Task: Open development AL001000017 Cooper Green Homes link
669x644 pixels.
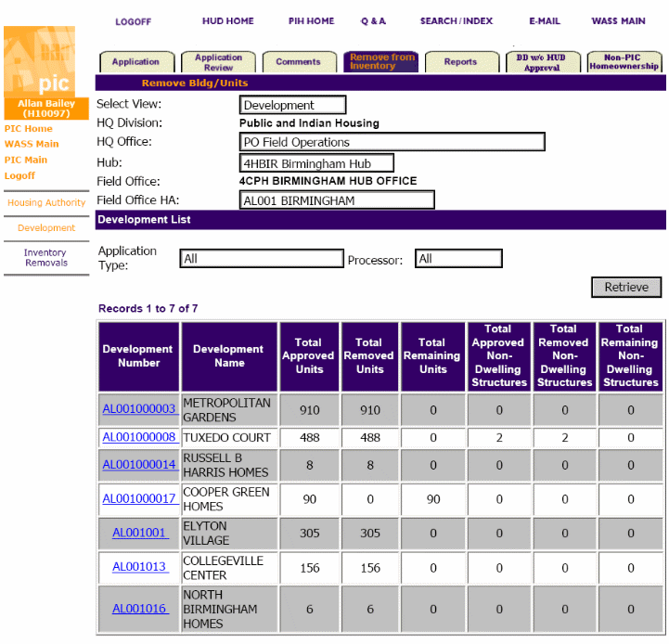Action: 138,498
